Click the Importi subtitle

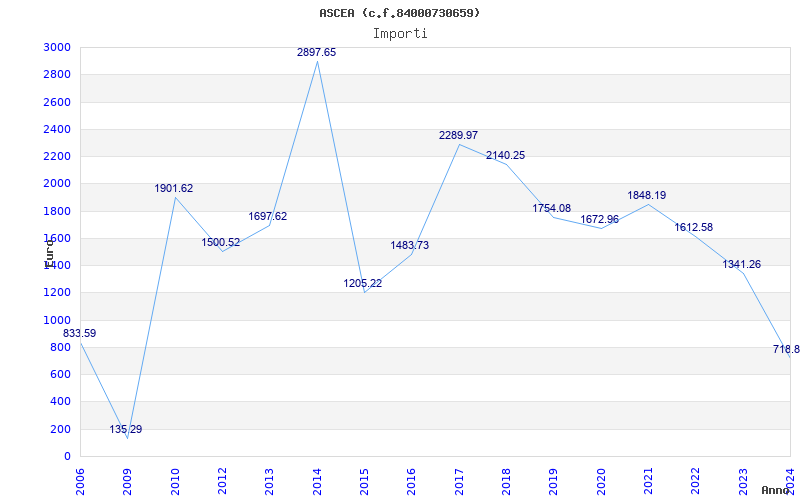400,34
